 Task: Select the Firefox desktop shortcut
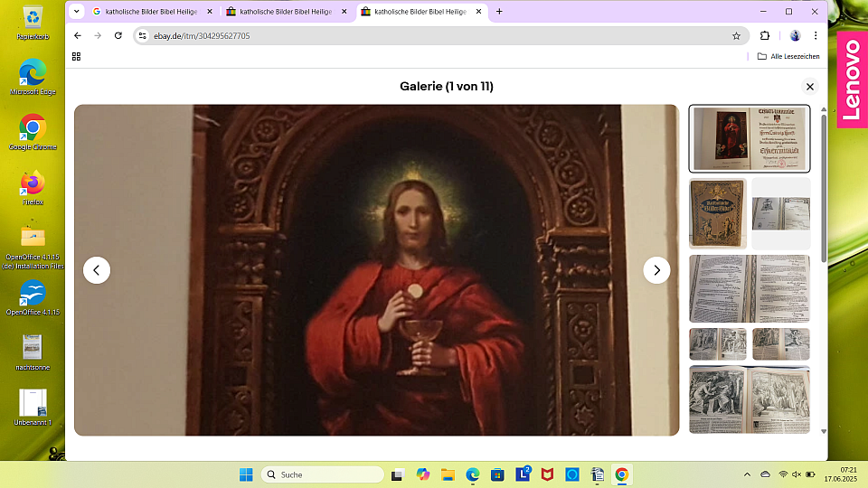point(33,188)
